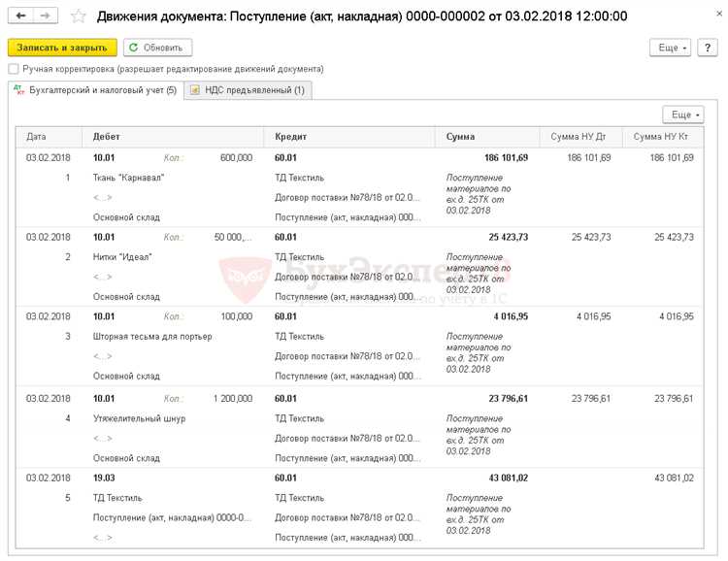Viewport: 728px width, 561px height.
Task: Click the 23 796,61 Сумма НУ Кт cell
Action: click(x=674, y=399)
